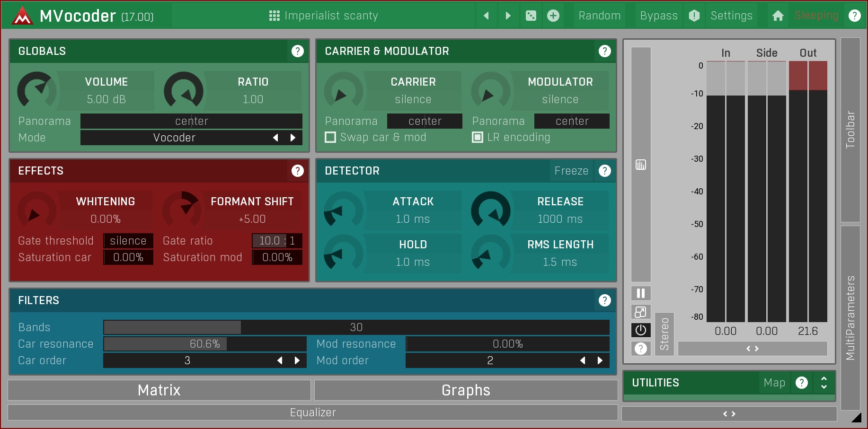Click the Bands slider
This screenshot has width=868, height=429.
(356, 327)
